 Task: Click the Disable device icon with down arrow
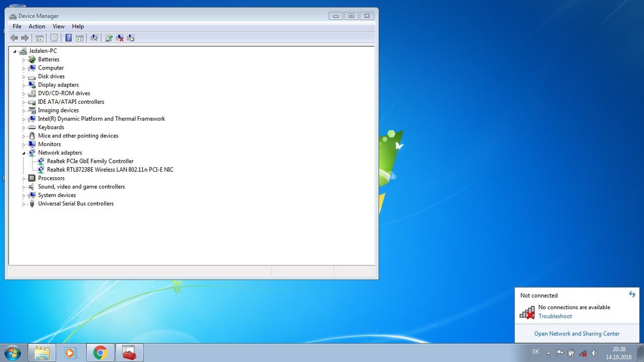(x=131, y=38)
